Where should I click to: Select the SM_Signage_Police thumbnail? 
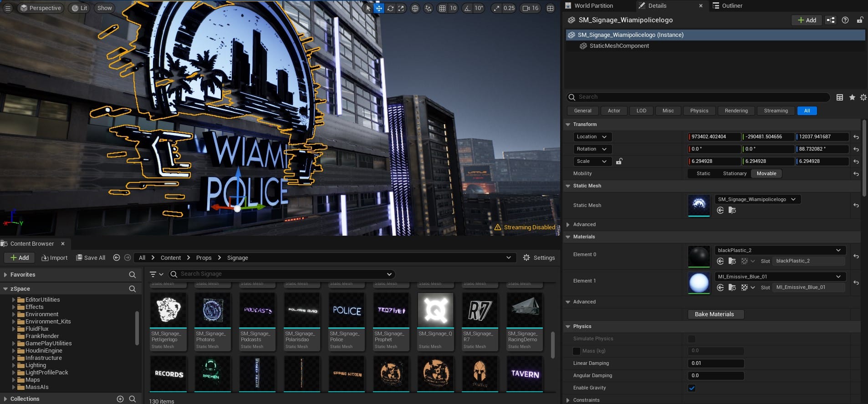(347, 311)
